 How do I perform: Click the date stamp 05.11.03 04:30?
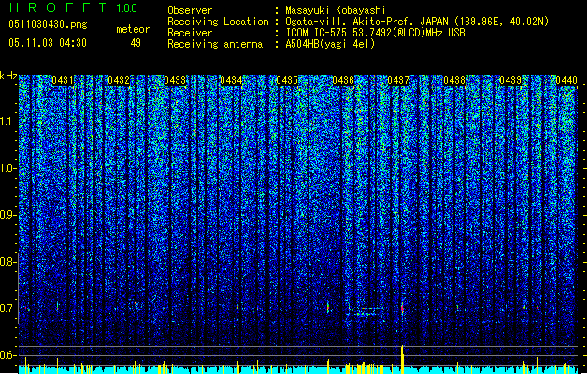(48, 43)
